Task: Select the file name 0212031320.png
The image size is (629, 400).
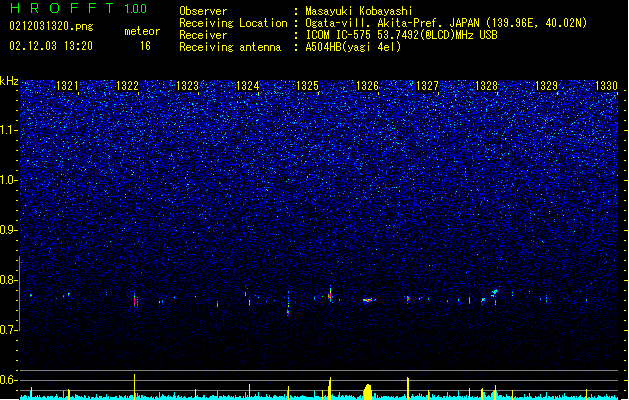Action: pos(51,27)
